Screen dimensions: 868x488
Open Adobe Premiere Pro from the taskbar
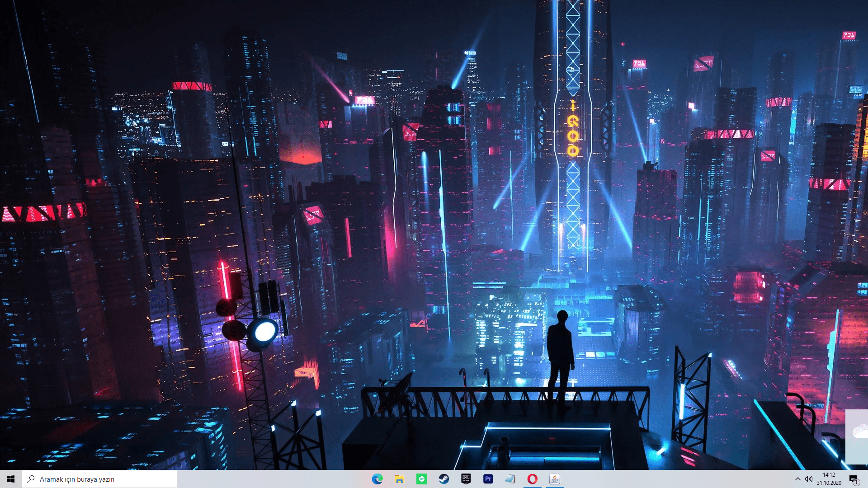[488, 479]
